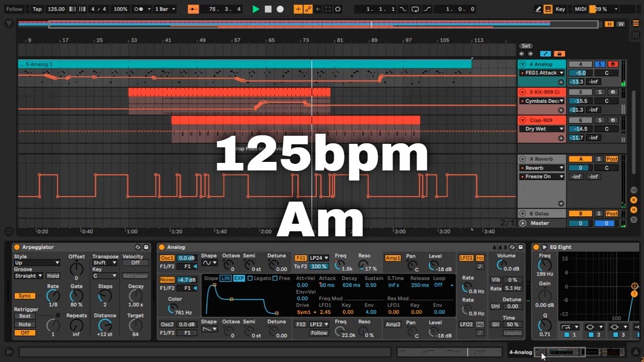Open the Arpeggiator Style Up dropdown
Image resolution: width=644 pixels, height=362 pixels.
(x=37, y=262)
